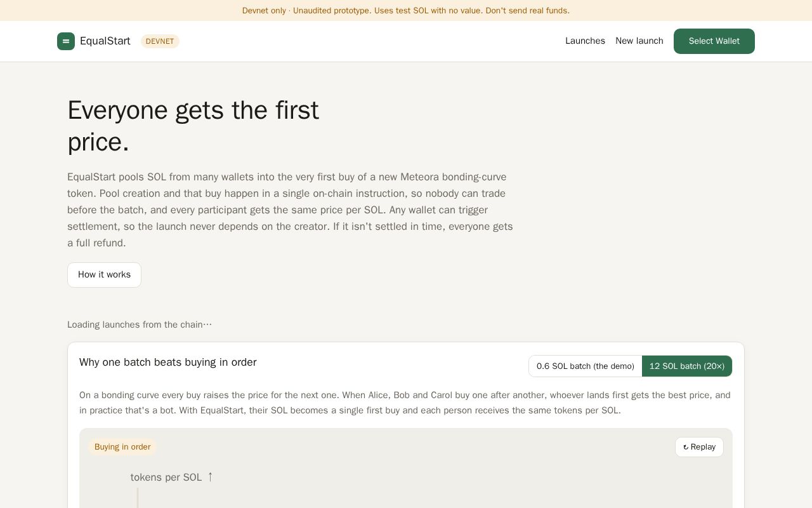Click the EqualStart logo icon
This screenshot has height=508, width=812.
click(x=66, y=41)
